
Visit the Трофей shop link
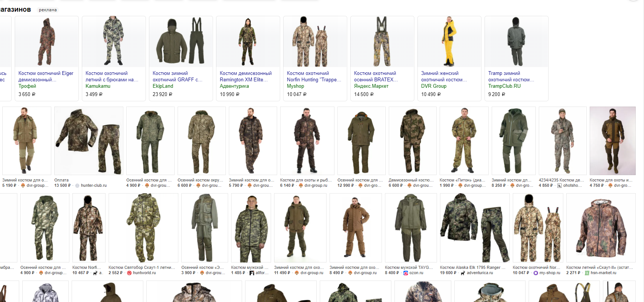coord(27,86)
